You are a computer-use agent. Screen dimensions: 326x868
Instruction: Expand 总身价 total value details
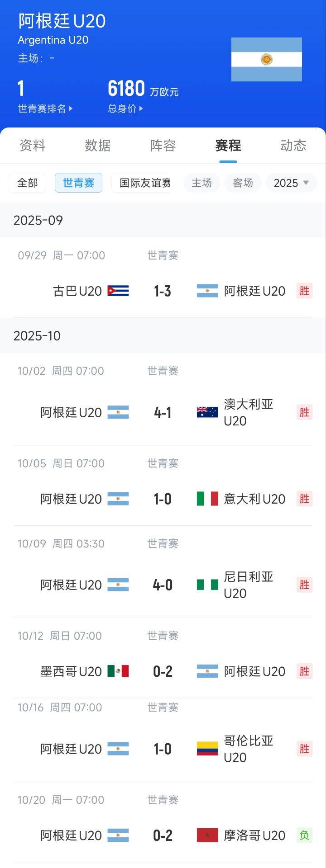[125, 108]
